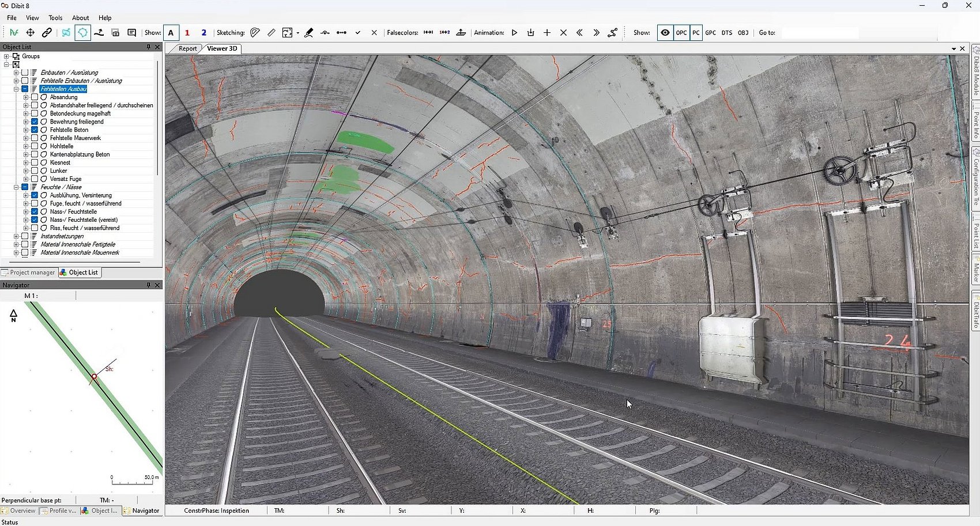The width and height of the screenshot is (980, 526).
Task: Click the animation path nodes icon
Action: click(x=612, y=33)
